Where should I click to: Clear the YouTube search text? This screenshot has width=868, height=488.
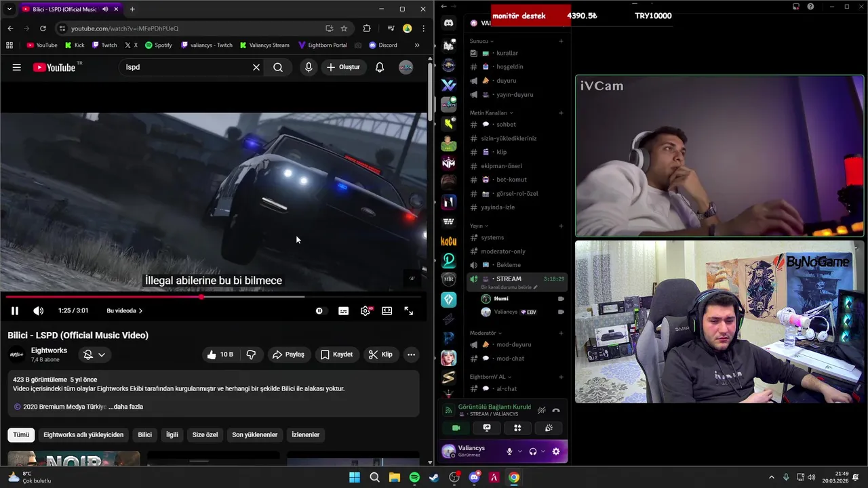tap(256, 67)
